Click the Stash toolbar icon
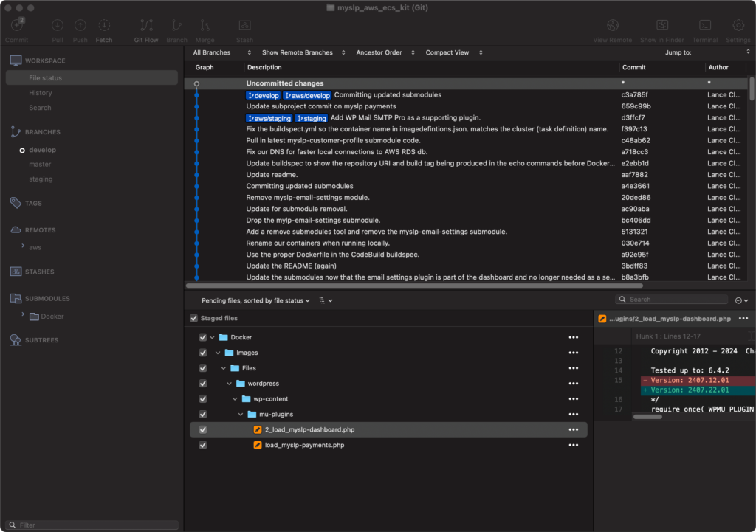756x532 pixels. [244, 26]
